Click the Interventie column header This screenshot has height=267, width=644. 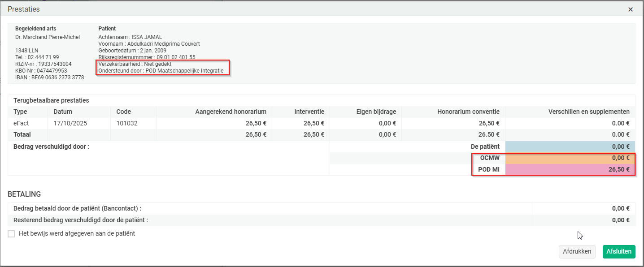309,112
